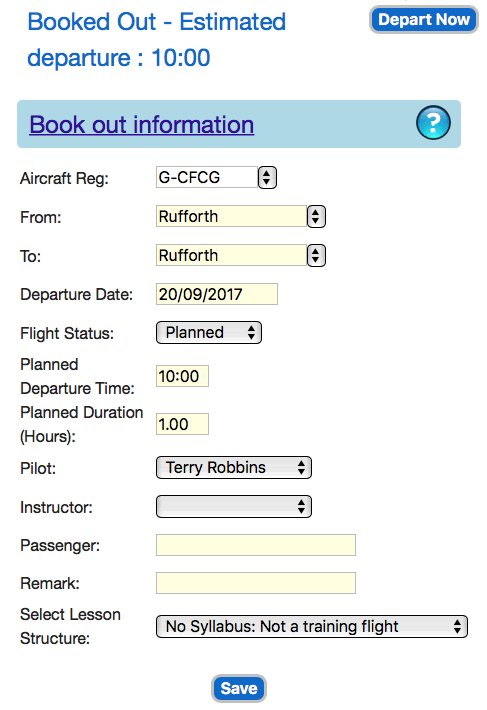The width and height of the screenshot is (487, 710).
Task: Click the Planned Departure Time field
Action: click(x=182, y=376)
